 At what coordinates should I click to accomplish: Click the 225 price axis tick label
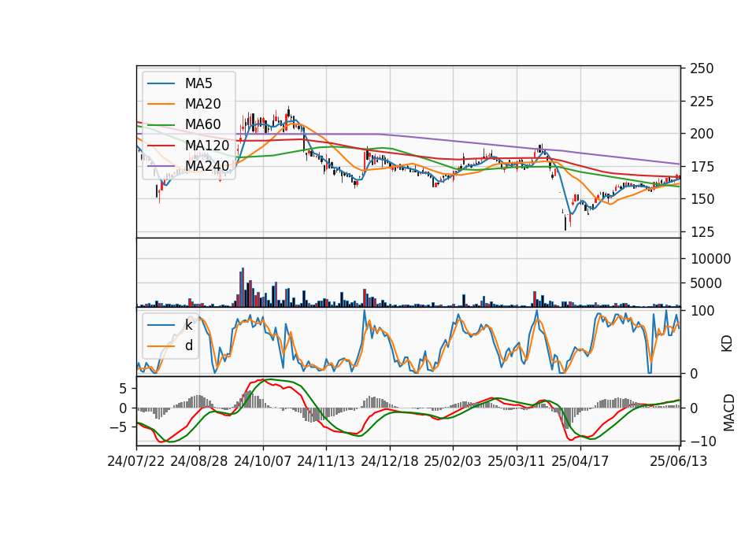point(702,102)
